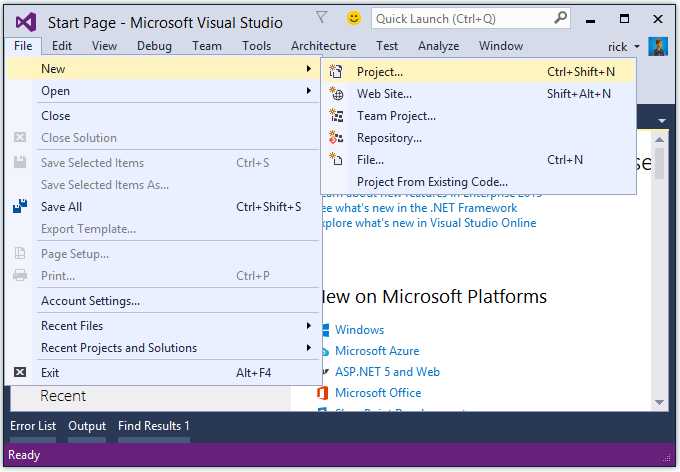This screenshot has height=472, width=680.
Task: Open the Tools menu
Action: pyautogui.click(x=256, y=46)
